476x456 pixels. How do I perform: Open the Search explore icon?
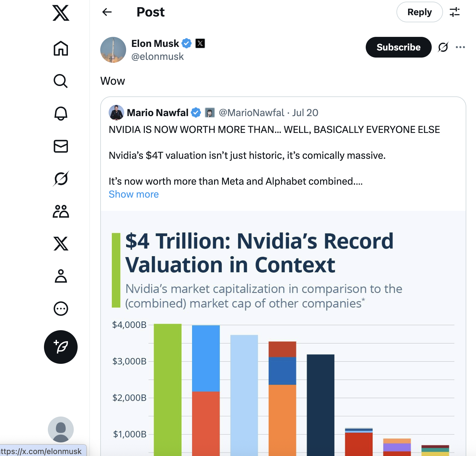pyautogui.click(x=61, y=81)
